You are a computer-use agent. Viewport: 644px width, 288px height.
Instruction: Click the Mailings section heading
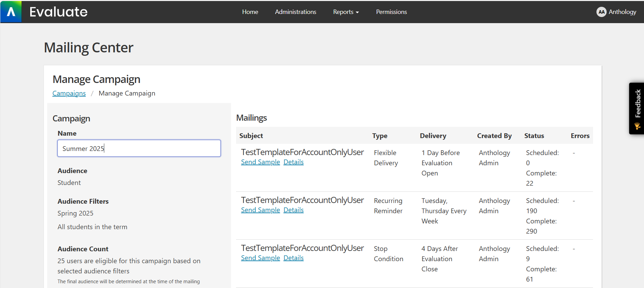(251, 118)
